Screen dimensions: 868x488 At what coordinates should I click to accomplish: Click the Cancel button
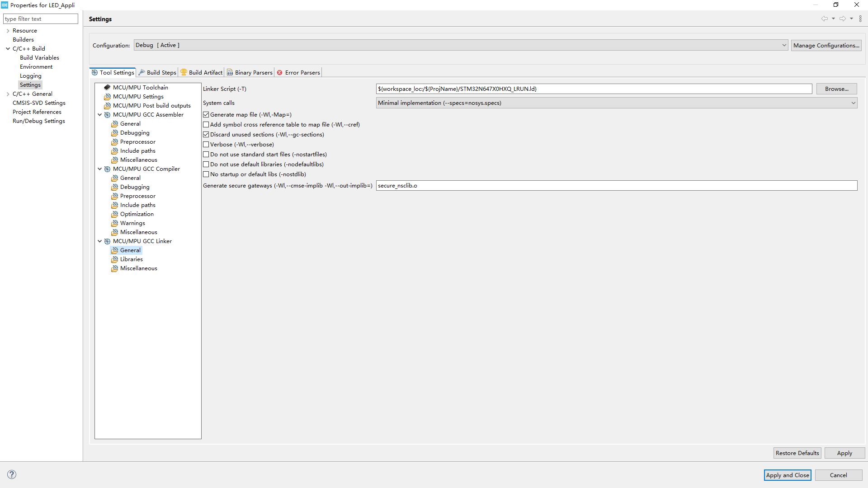[x=838, y=475]
